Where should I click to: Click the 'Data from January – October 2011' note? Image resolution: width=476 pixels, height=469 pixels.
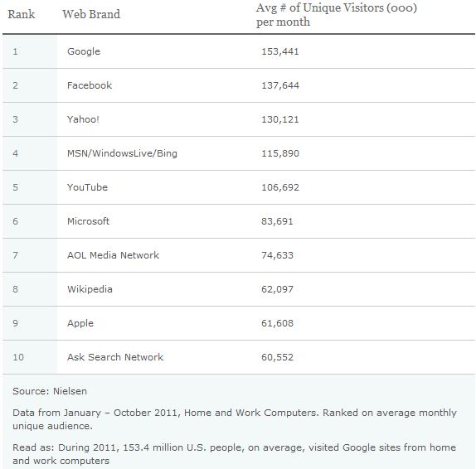(x=235, y=419)
